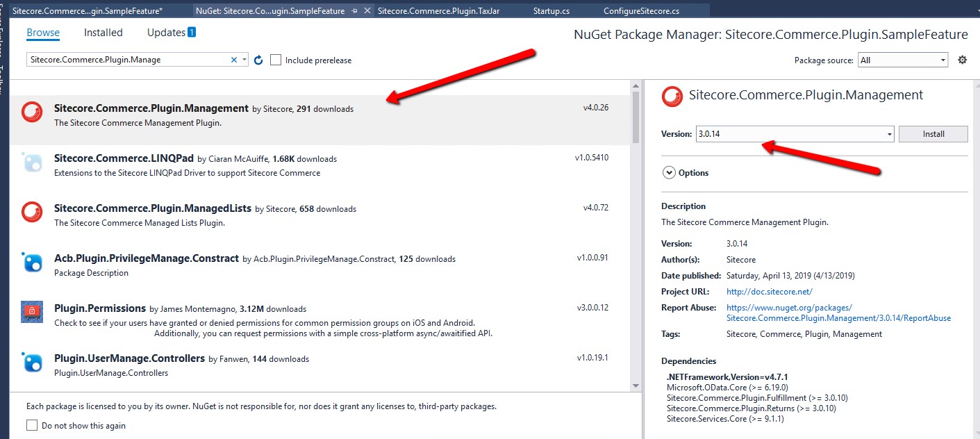This screenshot has height=439, width=980.
Task: Click the package list vertical scrollbar thumb
Action: tap(636, 117)
